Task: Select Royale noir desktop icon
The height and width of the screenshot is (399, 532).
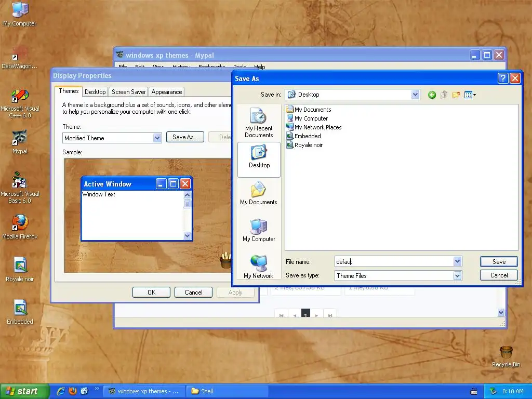Action: click(x=20, y=270)
